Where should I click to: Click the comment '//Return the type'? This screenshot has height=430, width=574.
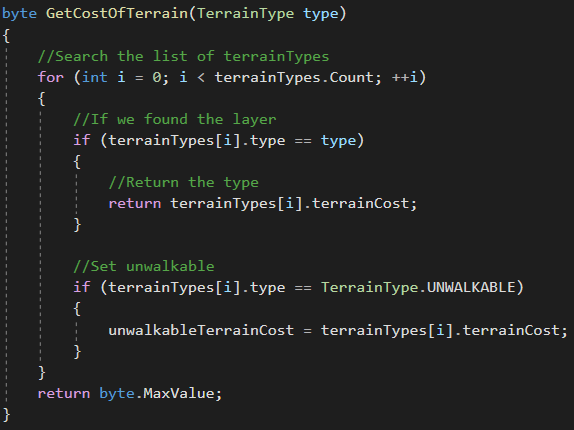coord(184,182)
